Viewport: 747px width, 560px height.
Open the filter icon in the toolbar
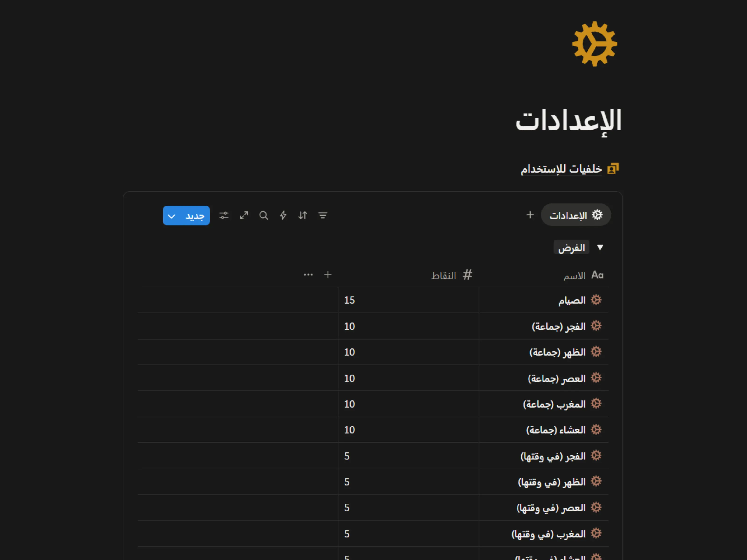[323, 215]
